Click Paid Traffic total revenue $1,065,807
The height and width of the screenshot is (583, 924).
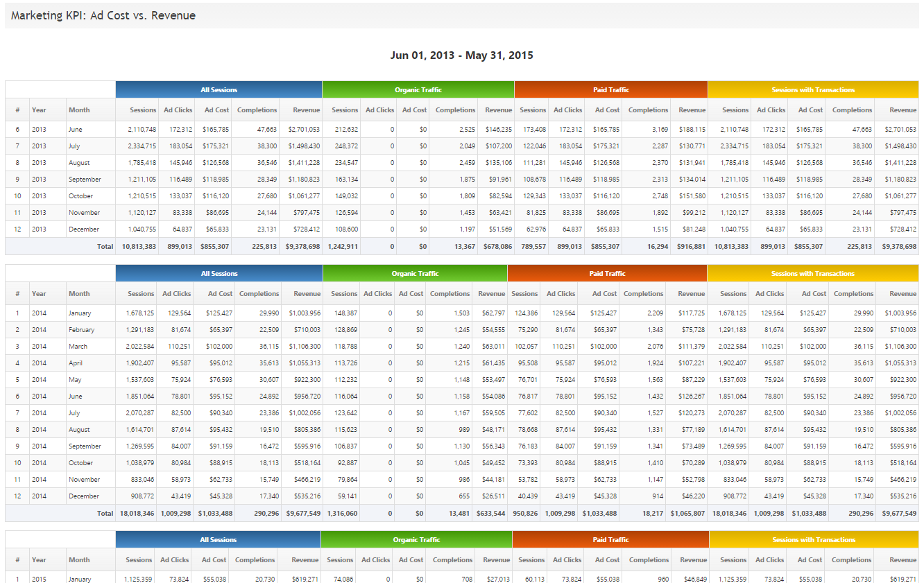pos(687,514)
